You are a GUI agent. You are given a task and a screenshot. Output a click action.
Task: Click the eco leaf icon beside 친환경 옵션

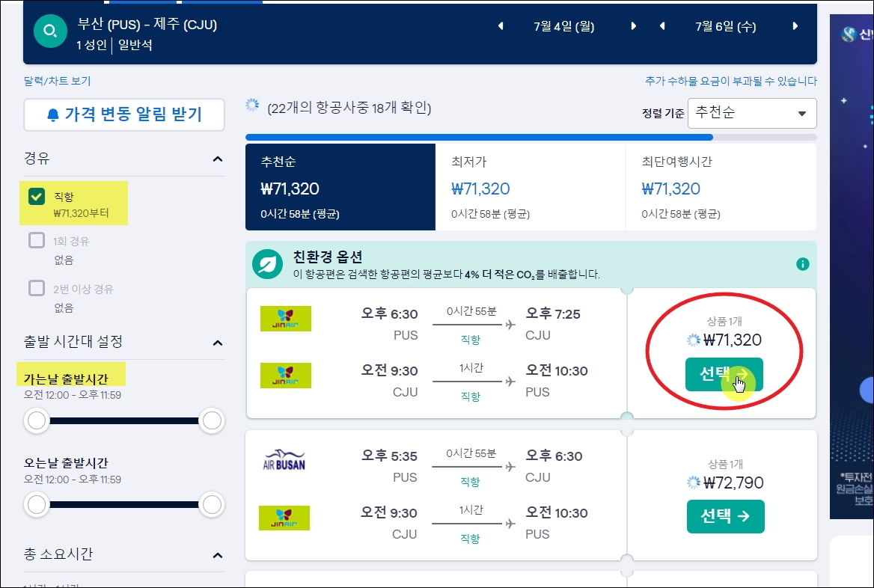(268, 264)
